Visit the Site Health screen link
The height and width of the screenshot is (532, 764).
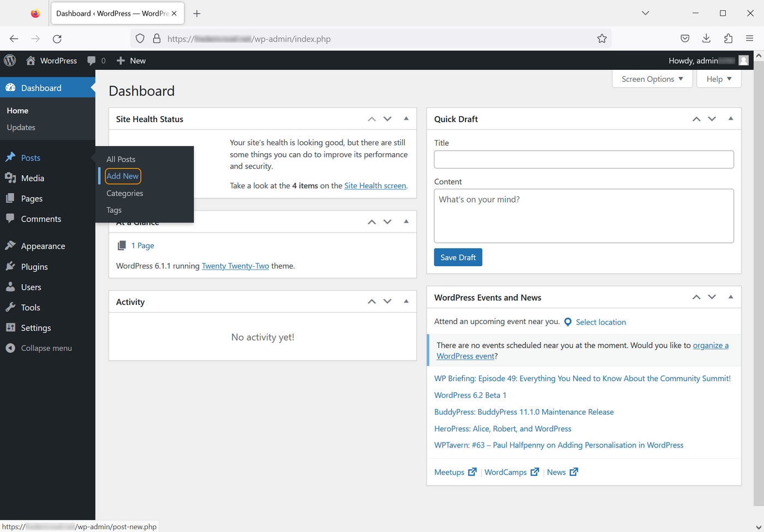tap(375, 186)
